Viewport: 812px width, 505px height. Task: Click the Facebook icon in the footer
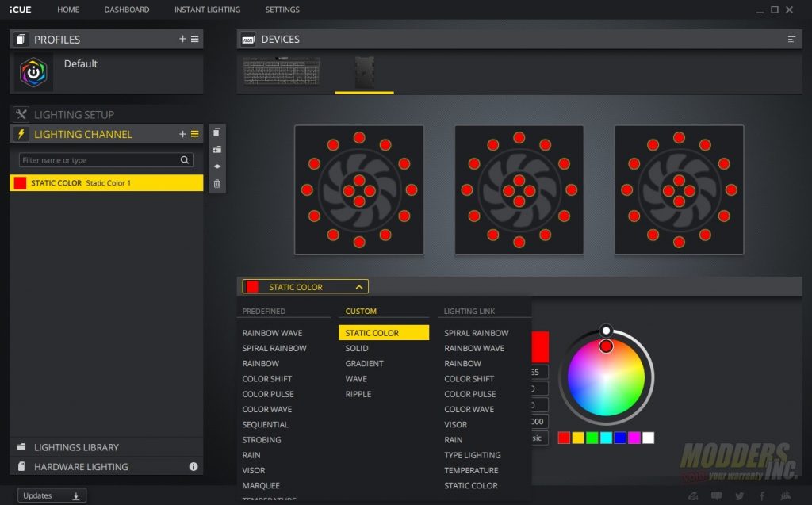(x=762, y=495)
